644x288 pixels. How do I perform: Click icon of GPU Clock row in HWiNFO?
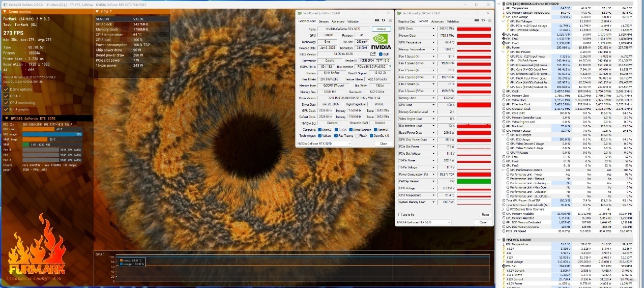coord(504,92)
